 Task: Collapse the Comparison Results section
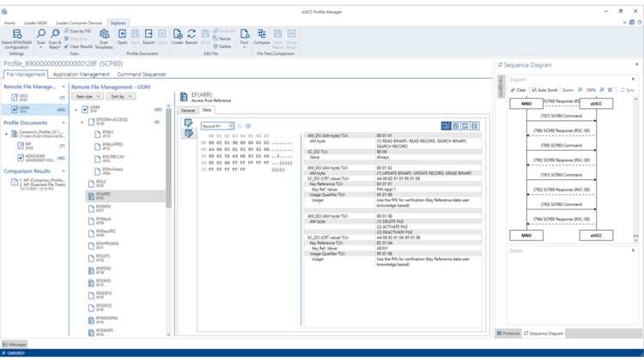64,172
